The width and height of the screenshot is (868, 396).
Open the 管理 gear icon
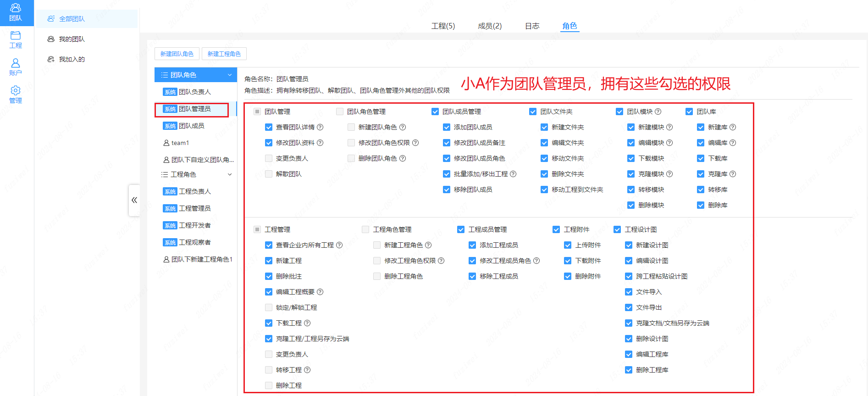pos(16,95)
